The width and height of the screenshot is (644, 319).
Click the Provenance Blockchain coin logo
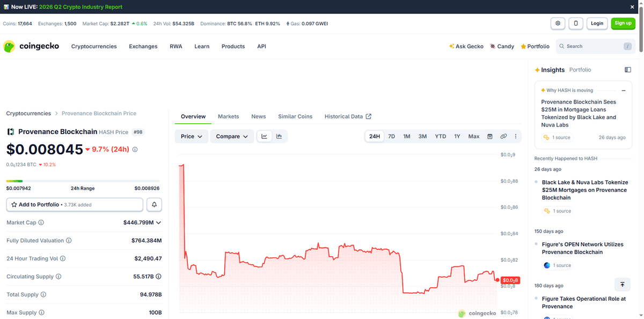10,132
